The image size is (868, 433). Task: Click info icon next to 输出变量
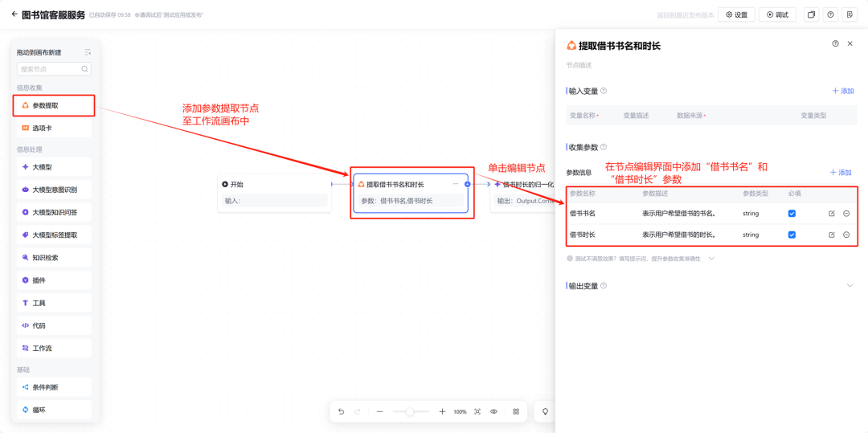click(x=604, y=286)
